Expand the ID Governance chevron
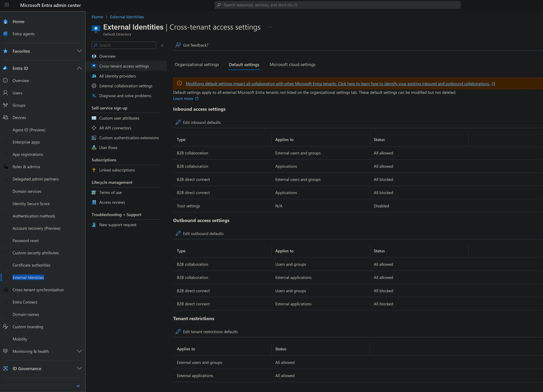 [x=79, y=368]
